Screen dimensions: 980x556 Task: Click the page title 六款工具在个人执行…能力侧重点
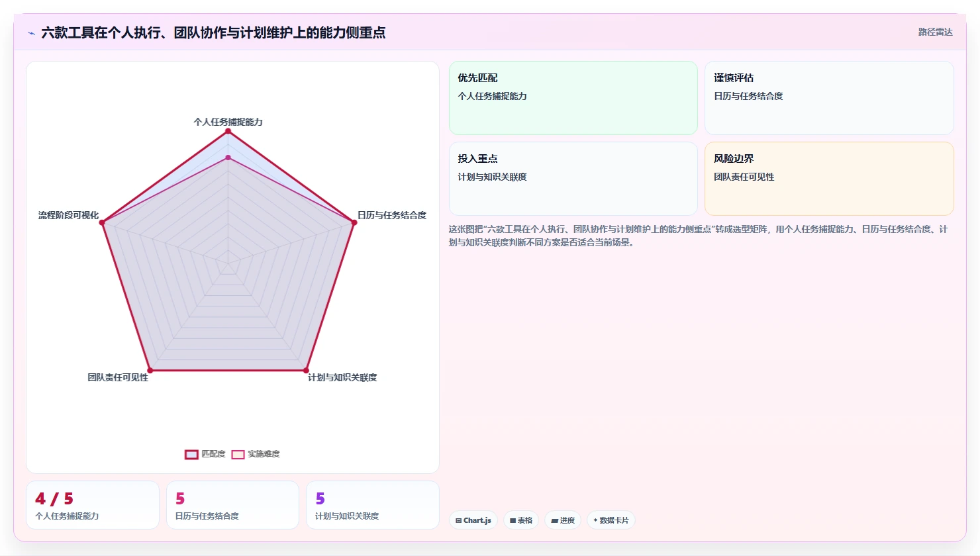pyautogui.click(x=213, y=32)
